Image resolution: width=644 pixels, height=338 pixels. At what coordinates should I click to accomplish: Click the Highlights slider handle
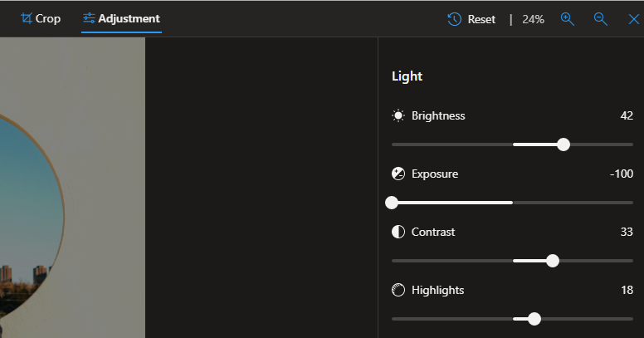tap(534, 319)
